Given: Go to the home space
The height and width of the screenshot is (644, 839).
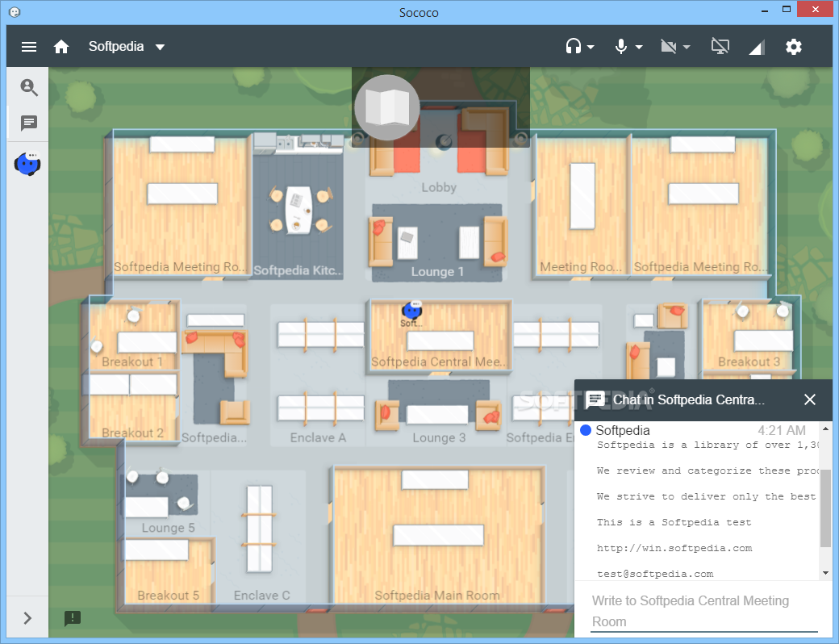Looking at the screenshot, I should [61, 47].
